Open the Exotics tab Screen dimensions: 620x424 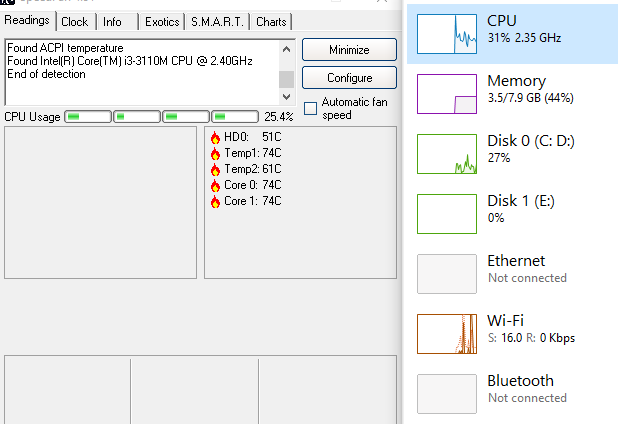(162, 22)
